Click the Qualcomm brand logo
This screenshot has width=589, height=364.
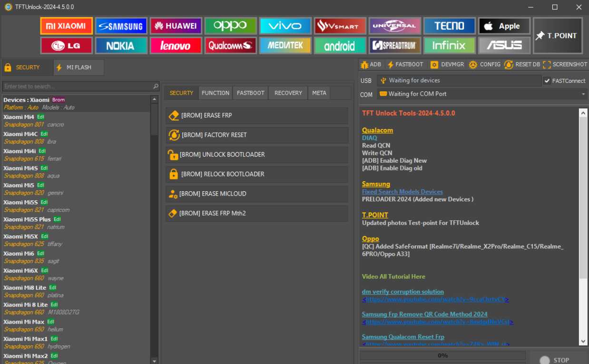pos(230,45)
